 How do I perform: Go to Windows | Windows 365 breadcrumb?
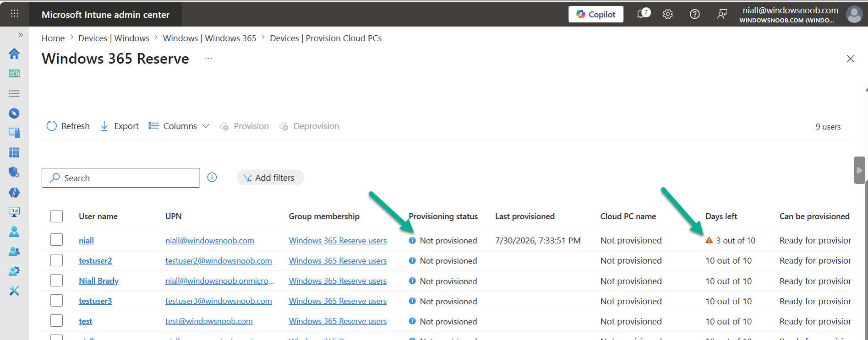point(209,38)
